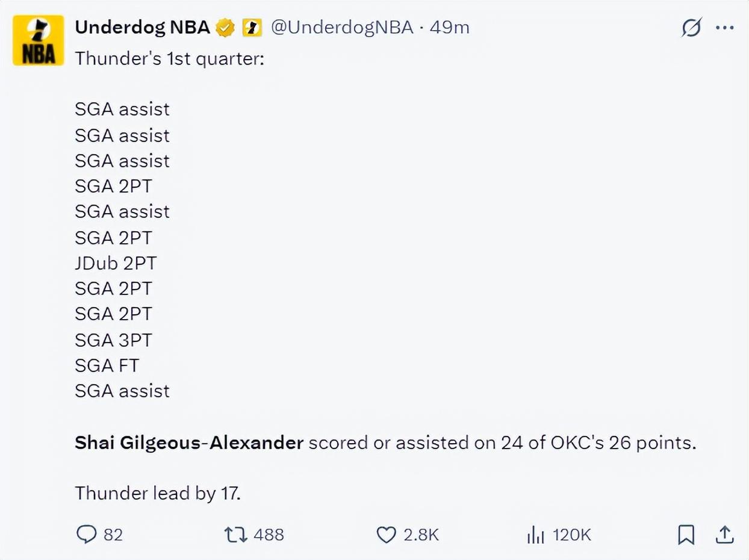Screen dimensions: 749x560
Task: Open the three-dot More options menu
Action: click(x=724, y=28)
